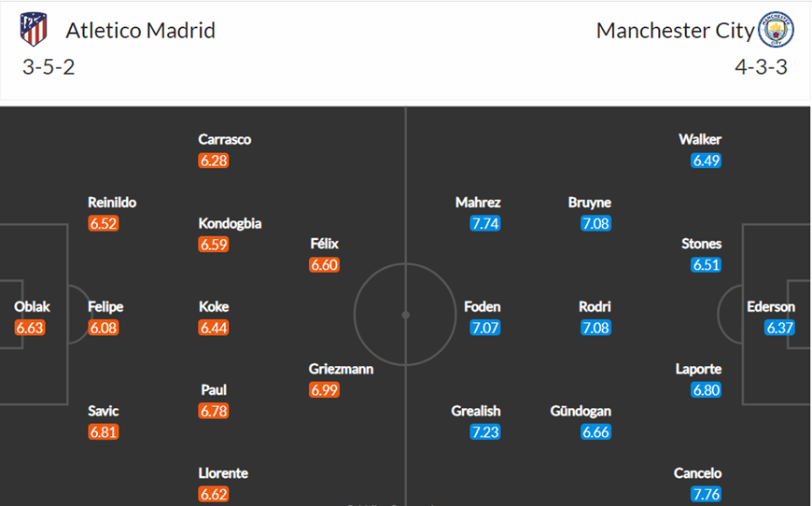Screen dimensions: 812x506
Task: Select Kondogbia in midfield
Action: [x=230, y=223]
